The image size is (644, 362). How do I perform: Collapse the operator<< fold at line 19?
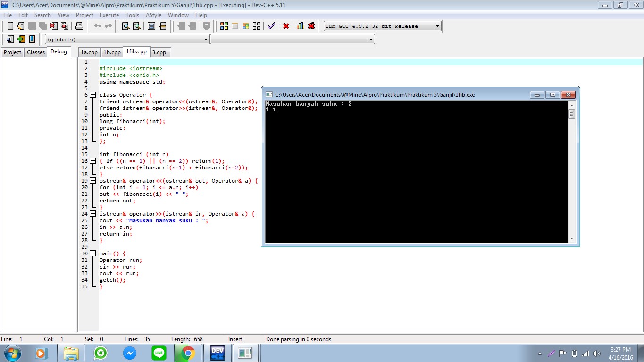92,181
